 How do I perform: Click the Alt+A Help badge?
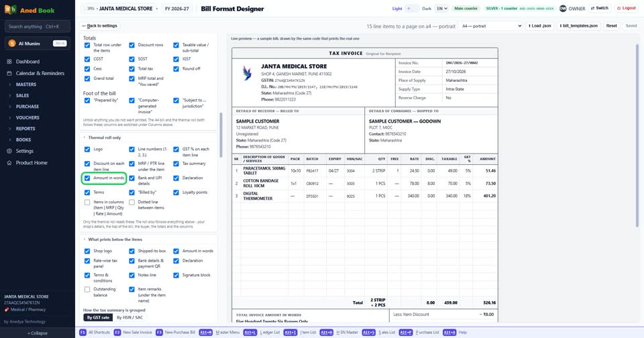(449, 332)
